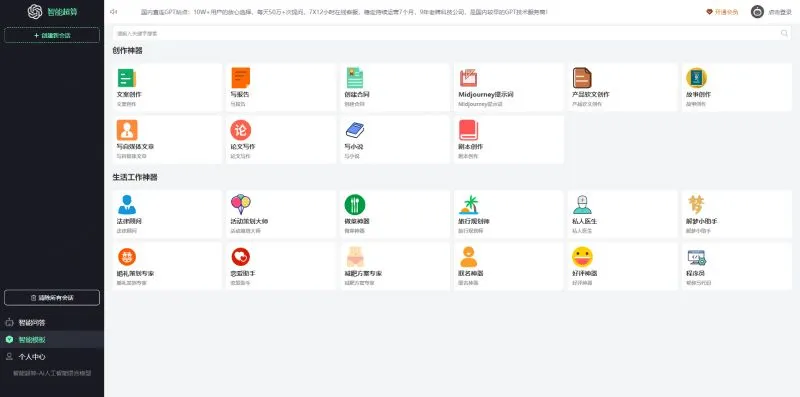Focus the keyword search input field
The height and width of the screenshot is (397, 800).
[452, 33]
